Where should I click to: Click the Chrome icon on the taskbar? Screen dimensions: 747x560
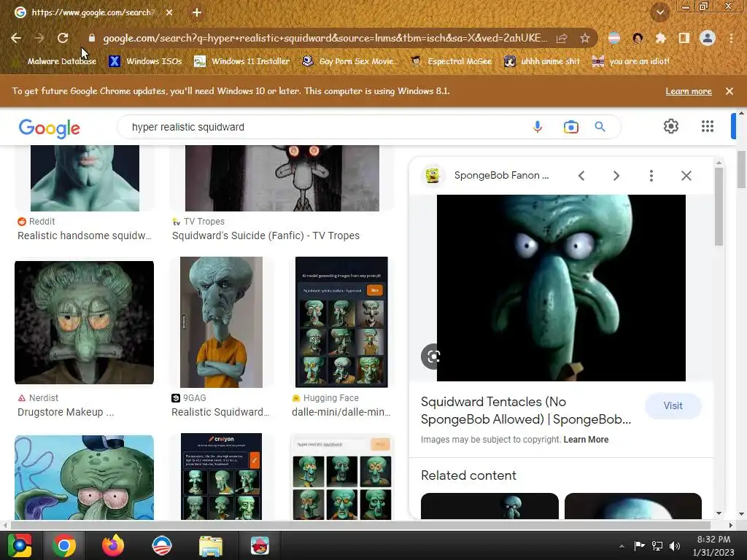(64, 545)
